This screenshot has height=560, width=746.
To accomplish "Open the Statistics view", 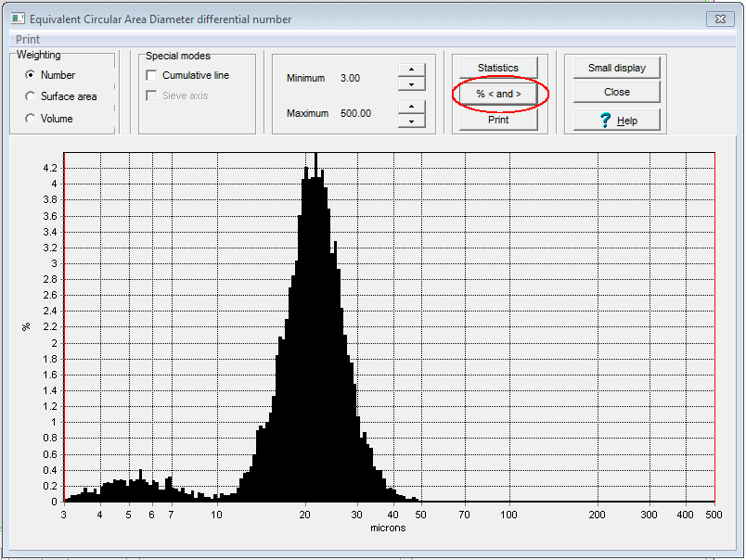I will click(x=498, y=68).
